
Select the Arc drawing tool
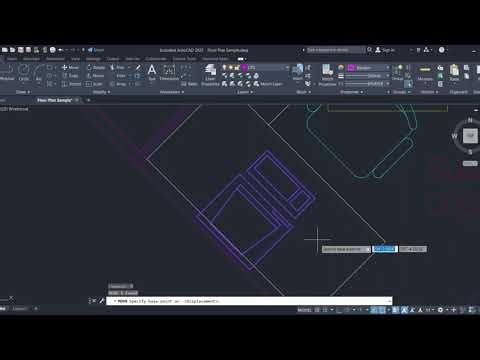point(39,72)
